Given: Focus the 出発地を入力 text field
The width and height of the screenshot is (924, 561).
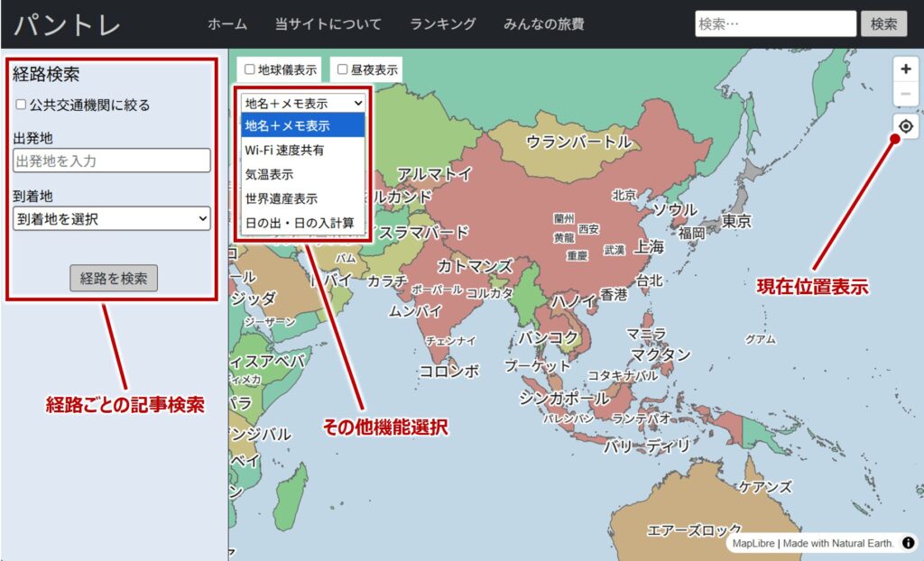Looking at the screenshot, I should 112,161.
